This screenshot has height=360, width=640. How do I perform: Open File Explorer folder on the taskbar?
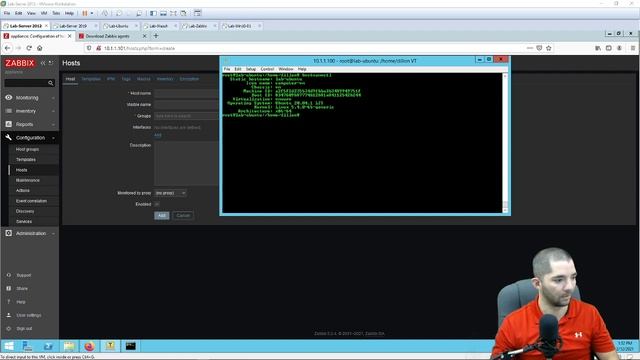pyautogui.click(x=69, y=346)
